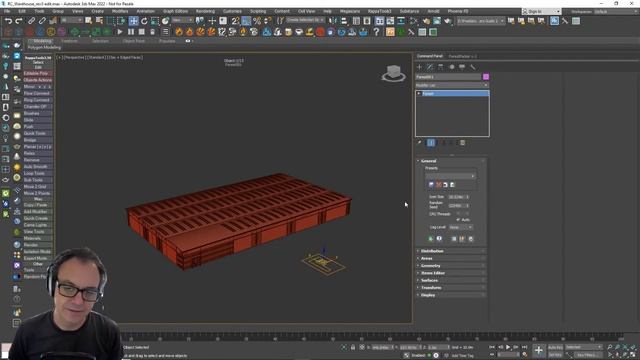Click the Icon Size value field
Screen dimensions: 640x360
pyautogui.click(x=456, y=197)
